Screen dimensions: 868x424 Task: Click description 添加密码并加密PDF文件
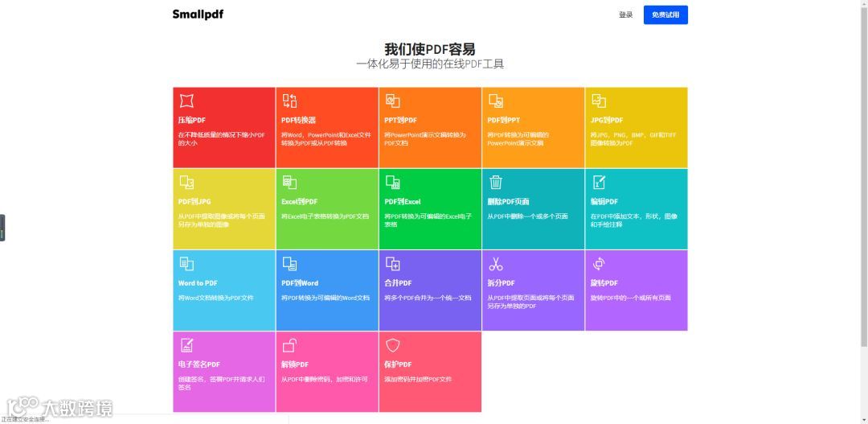[418, 380]
